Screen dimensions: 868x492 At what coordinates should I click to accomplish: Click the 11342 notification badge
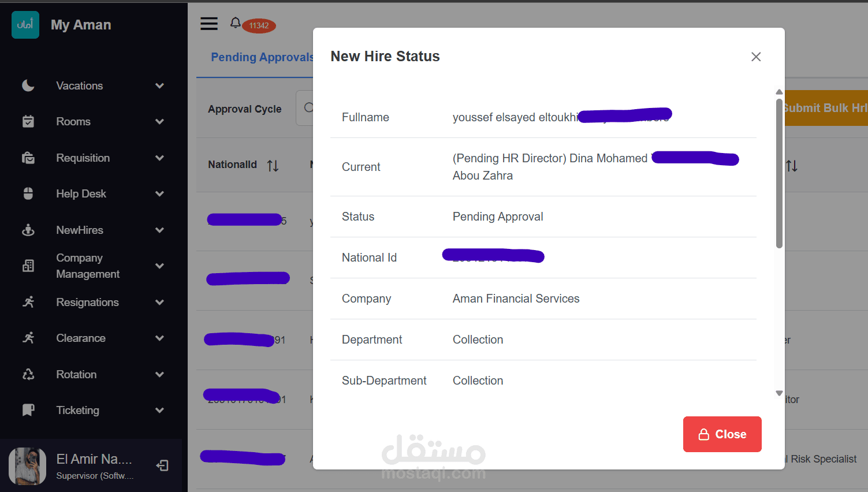(259, 25)
